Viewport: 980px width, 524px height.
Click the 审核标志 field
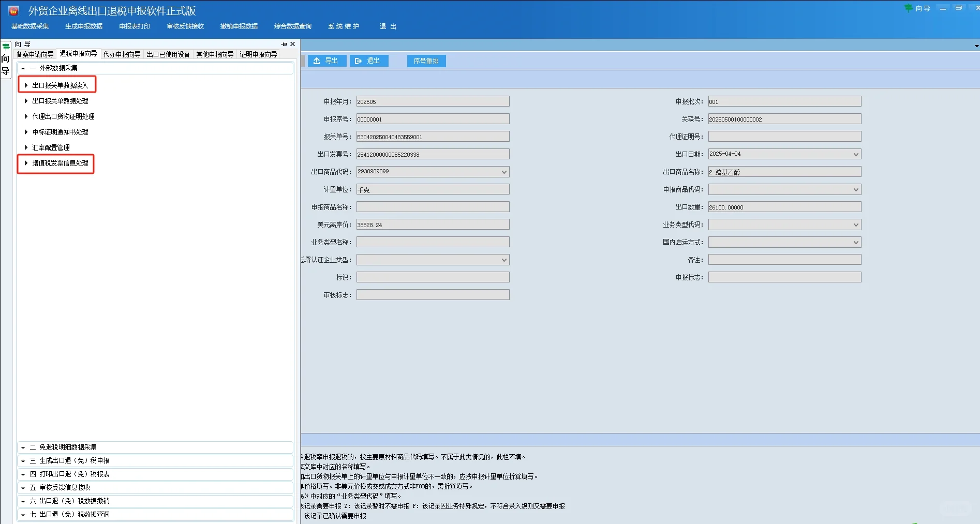coord(433,295)
